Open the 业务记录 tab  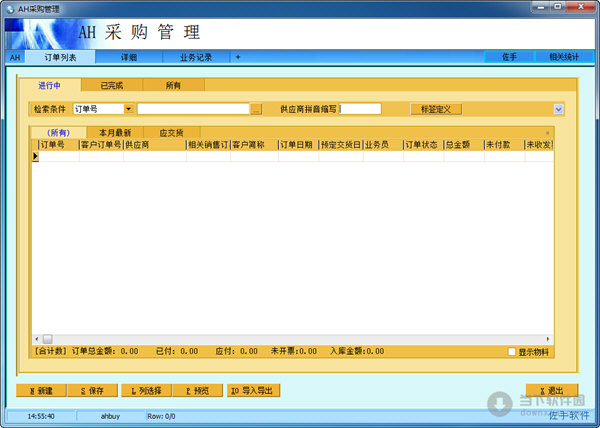click(196, 57)
